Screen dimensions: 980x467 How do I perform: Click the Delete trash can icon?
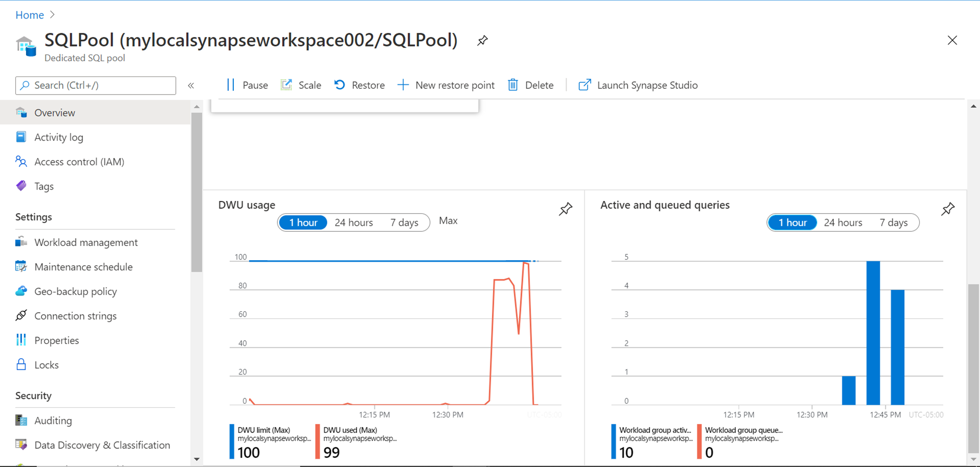point(513,85)
